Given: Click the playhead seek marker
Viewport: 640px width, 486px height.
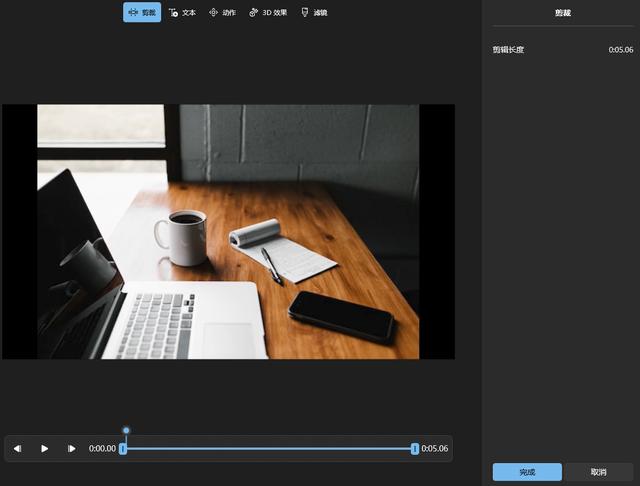Looking at the screenshot, I should [x=126, y=430].
